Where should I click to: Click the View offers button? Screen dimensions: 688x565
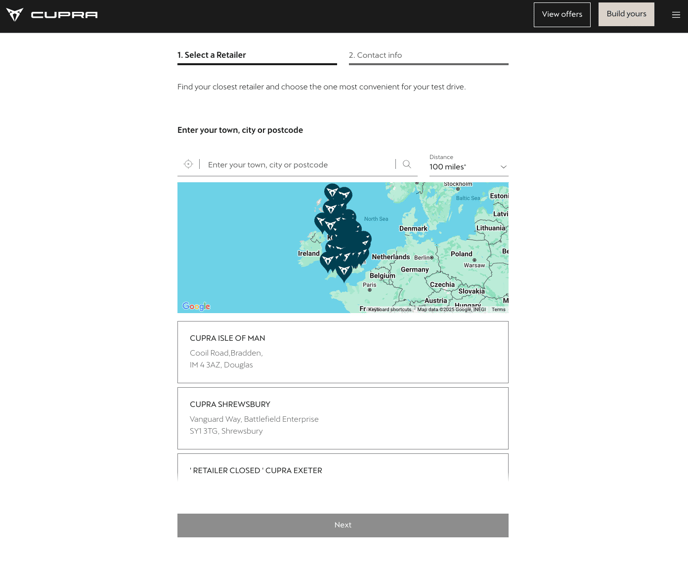(562, 14)
